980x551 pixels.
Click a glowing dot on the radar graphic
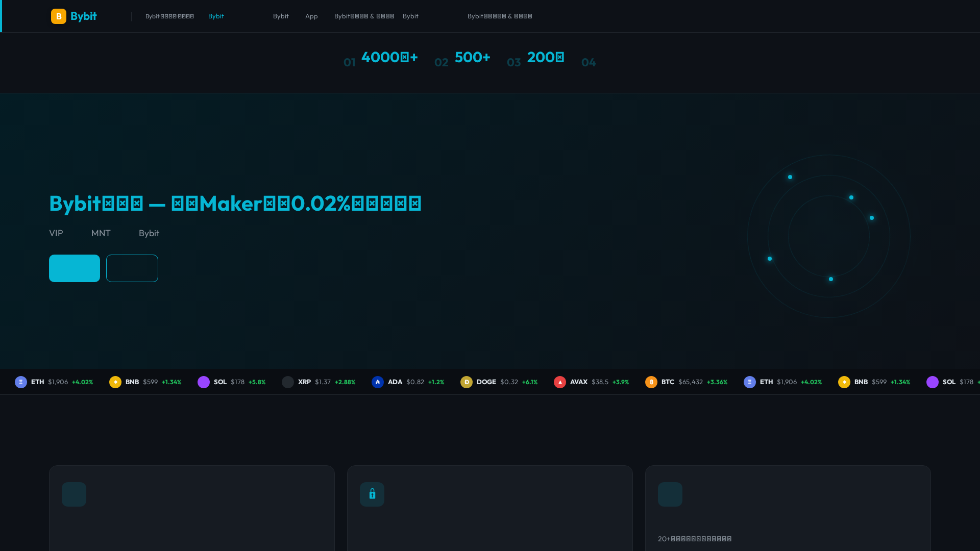click(x=790, y=177)
